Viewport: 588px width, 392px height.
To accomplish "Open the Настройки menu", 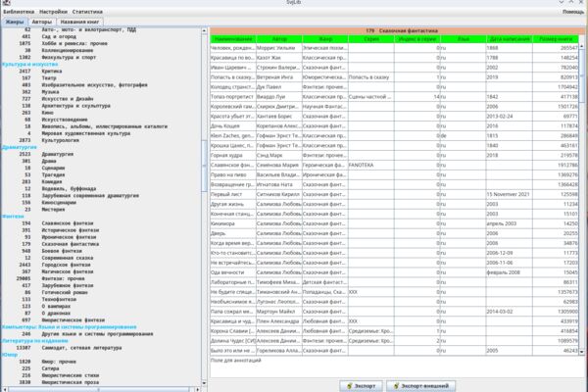I will (x=53, y=12).
